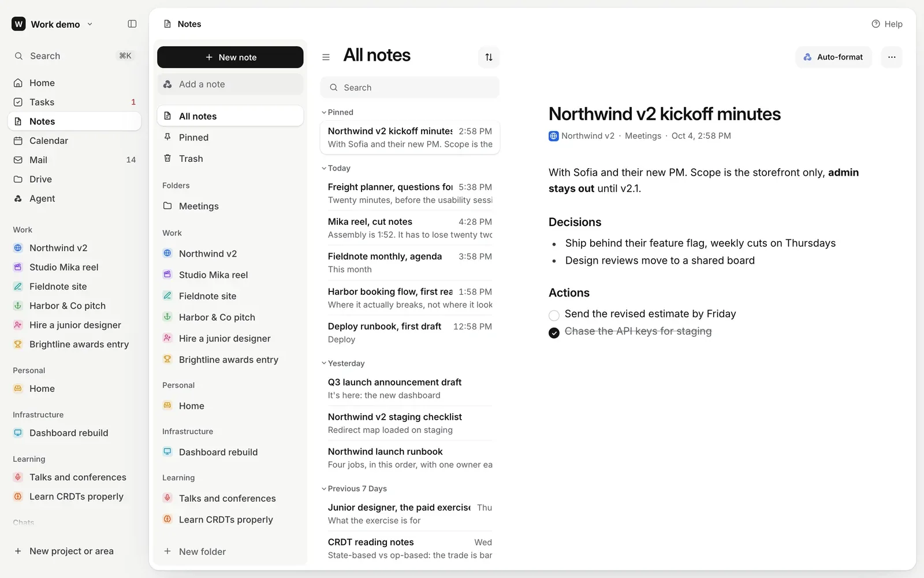Click the Add a note input field
This screenshot has width=924, height=578.
point(230,84)
